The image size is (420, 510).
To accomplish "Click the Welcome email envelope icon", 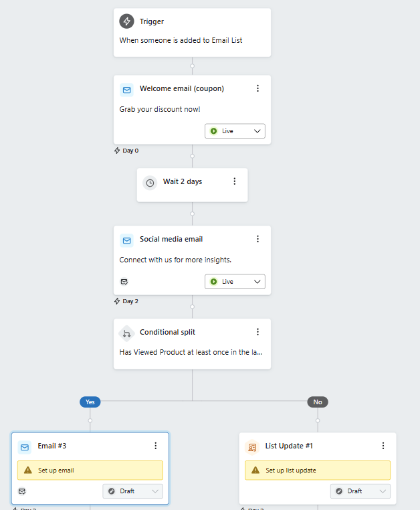I will (126, 89).
